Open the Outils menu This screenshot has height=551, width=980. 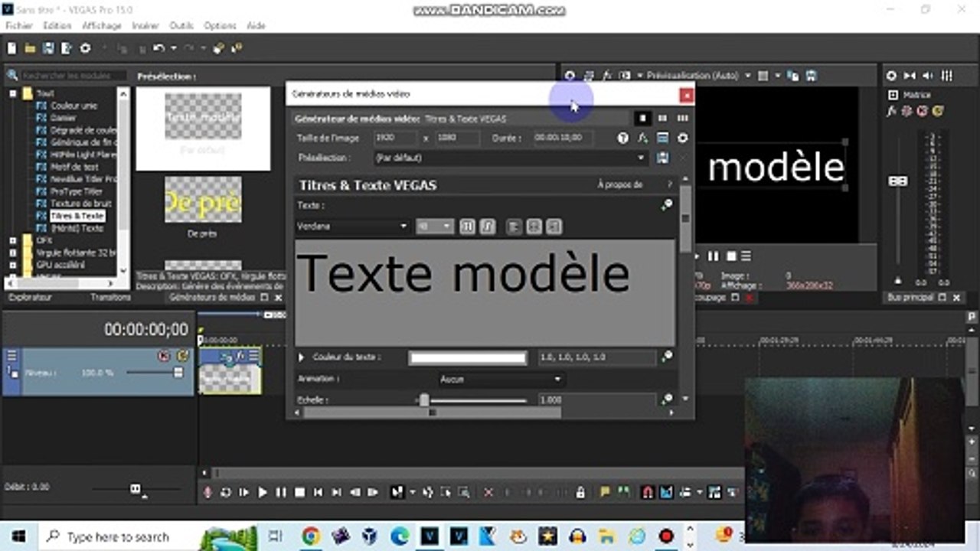(181, 25)
